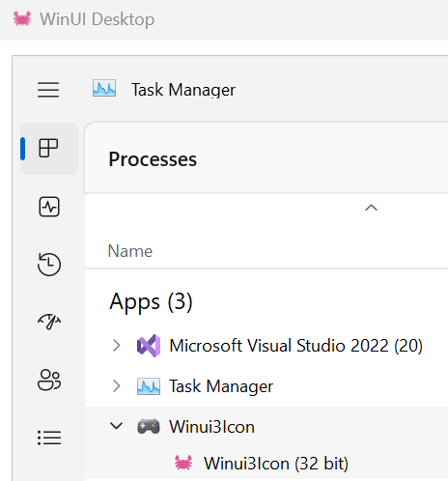Open the Startup apps sidebar icon
Image resolution: width=448 pixels, height=481 pixels.
tap(49, 322)
